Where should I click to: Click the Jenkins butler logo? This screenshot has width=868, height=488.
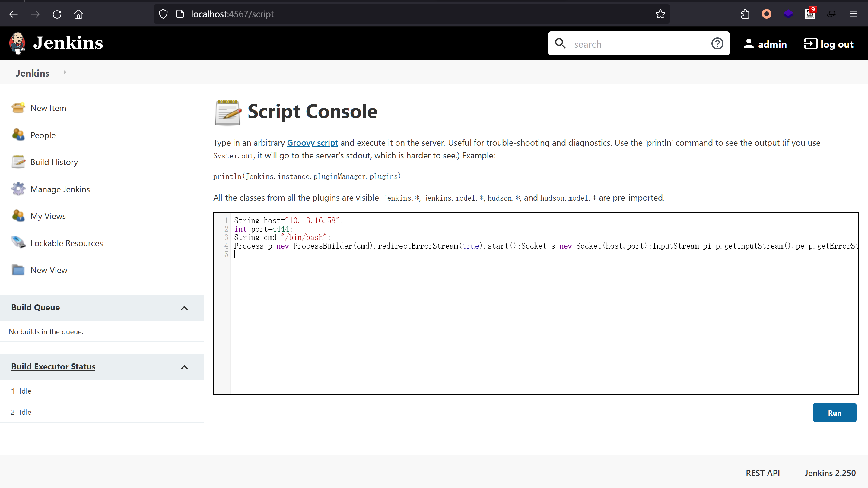[17, 43]
